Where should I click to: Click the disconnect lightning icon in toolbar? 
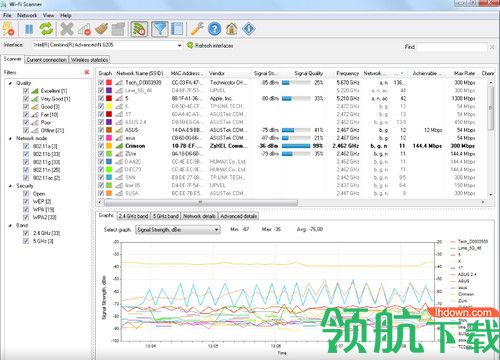(x=8, y=29)
